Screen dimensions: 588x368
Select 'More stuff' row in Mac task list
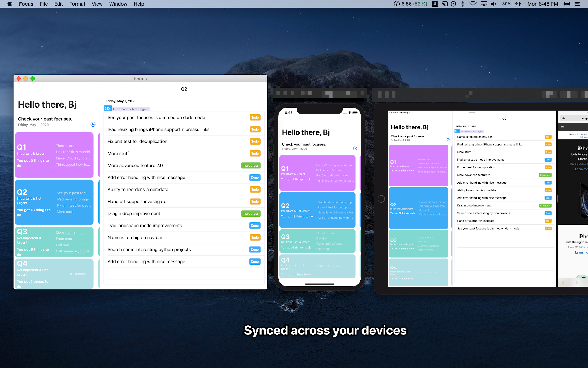pyautogui.click(x=184, y=154)
